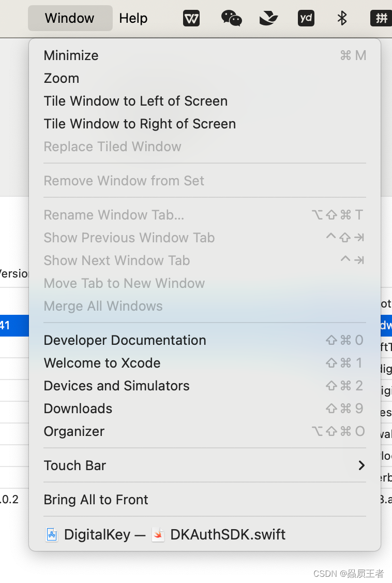Open the Organizer window
Screen dimensions: 392x583
pos(205,431)
